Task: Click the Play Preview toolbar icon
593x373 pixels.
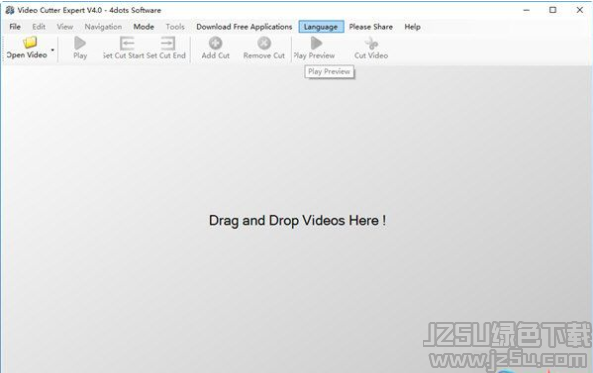Action: (x=316, y=43)
